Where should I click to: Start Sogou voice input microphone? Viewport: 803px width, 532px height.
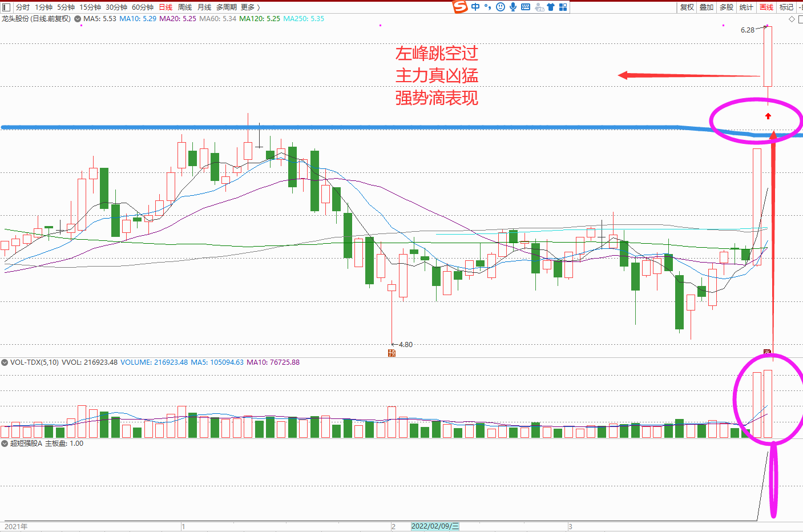[513, 7]
